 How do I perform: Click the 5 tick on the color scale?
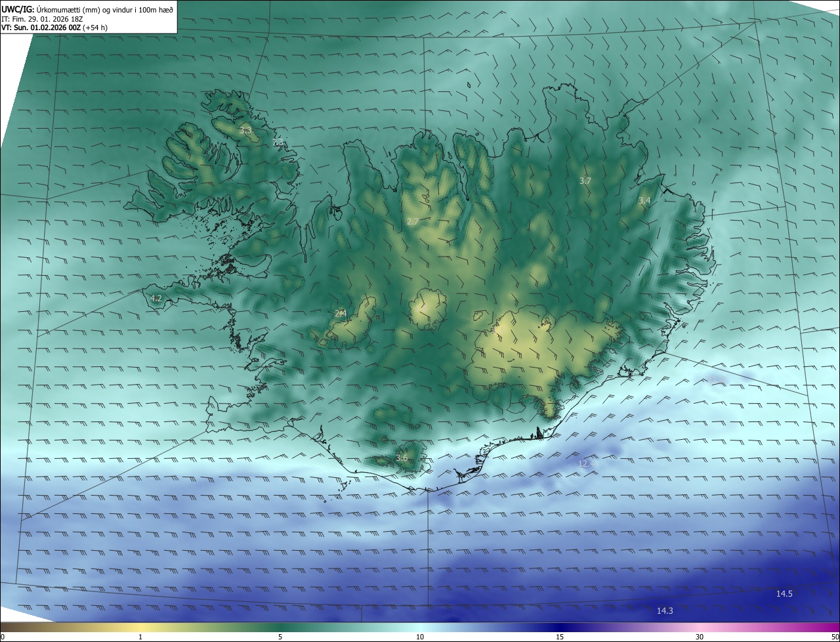point(280,637)
